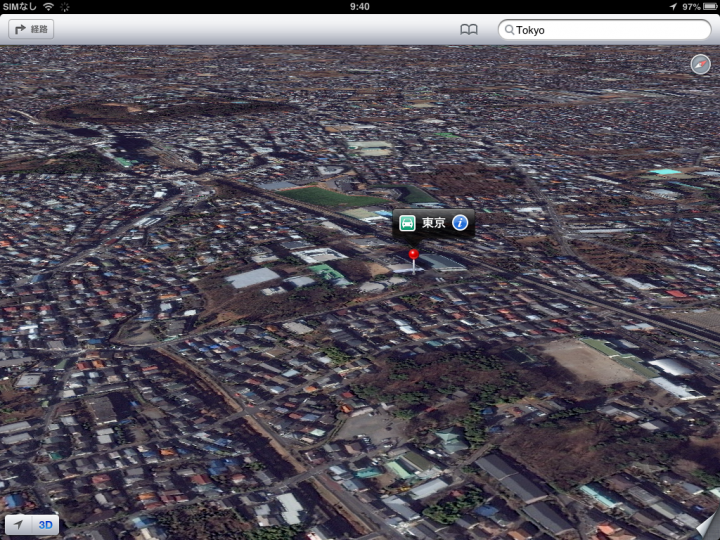This screenshot has width=720, height=540.
Task: Tap the current location arrow button
Action: click(18, 524)
